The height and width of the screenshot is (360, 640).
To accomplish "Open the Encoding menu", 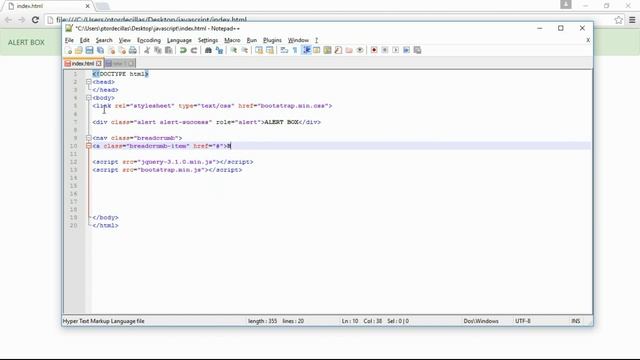I will 149,40.
